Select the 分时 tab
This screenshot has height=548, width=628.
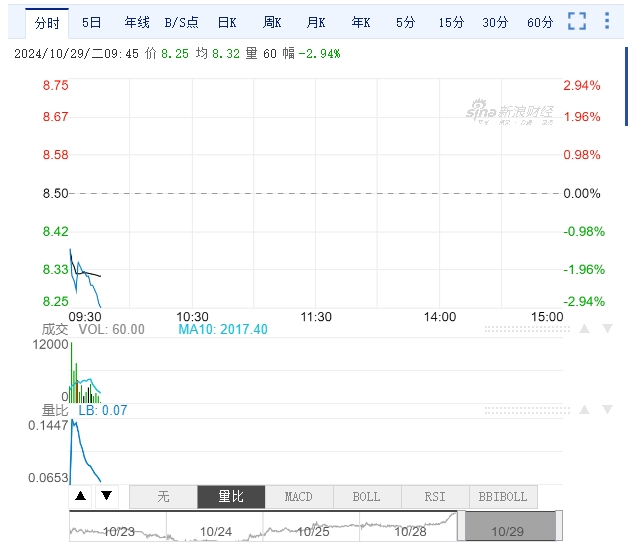point(47,23)
